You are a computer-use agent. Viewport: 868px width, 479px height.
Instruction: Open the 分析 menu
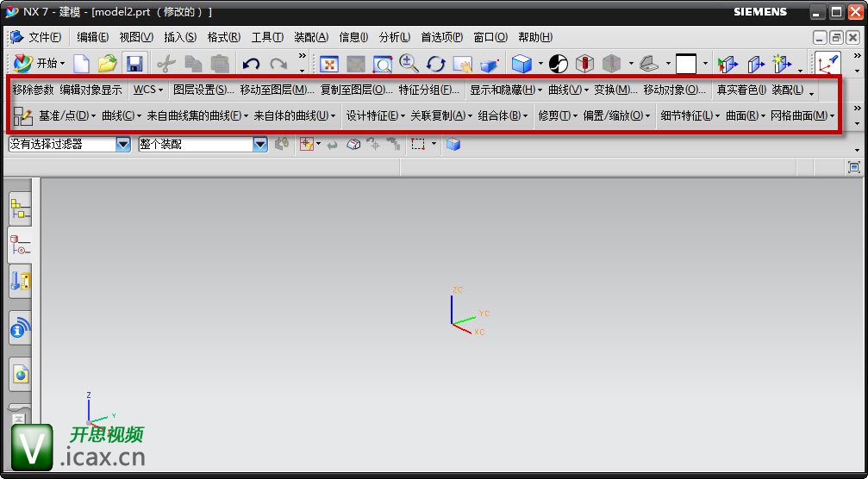pos(394,37)
